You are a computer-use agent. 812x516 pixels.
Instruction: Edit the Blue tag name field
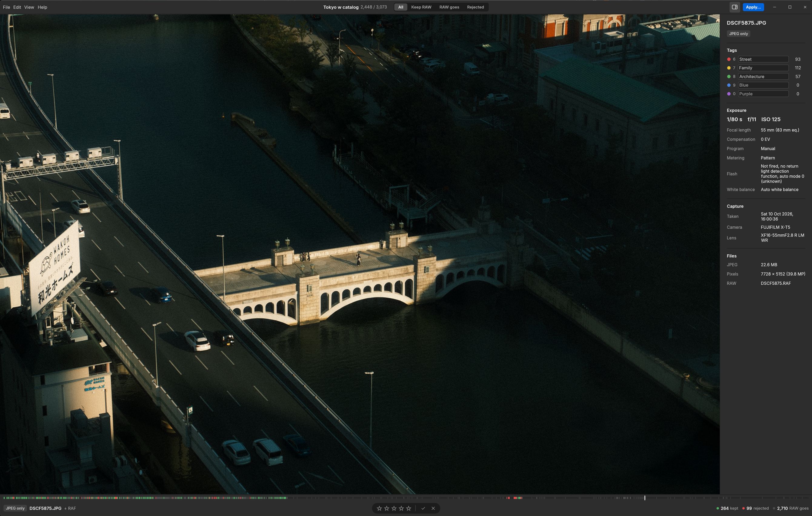point(763,85)
